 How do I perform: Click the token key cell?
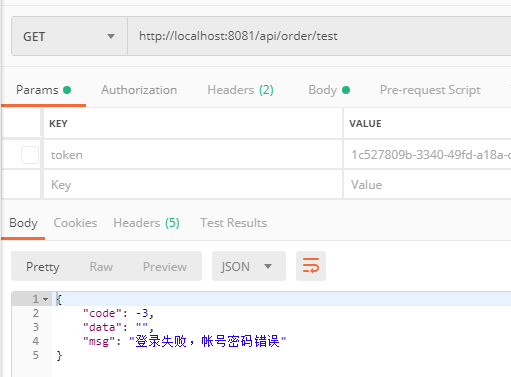(193, 155)
